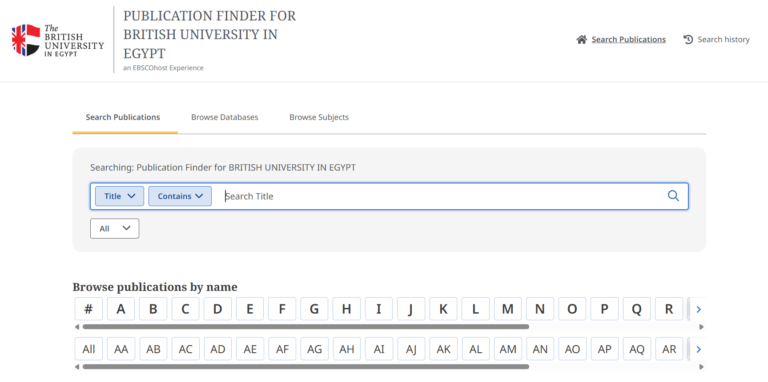Filter publications by AP prefix
768x382 pixels.
point(604,349)
